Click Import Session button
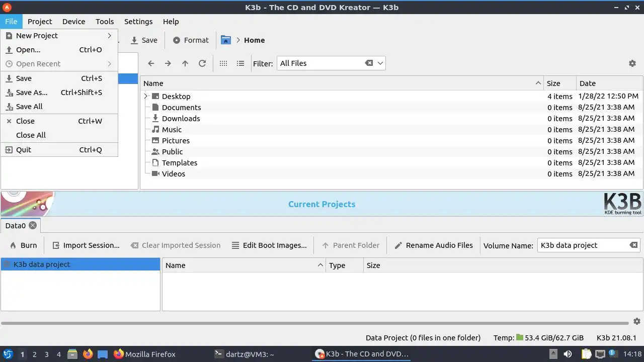This screenshot has height=362, width=644. [x=86, y=245]
